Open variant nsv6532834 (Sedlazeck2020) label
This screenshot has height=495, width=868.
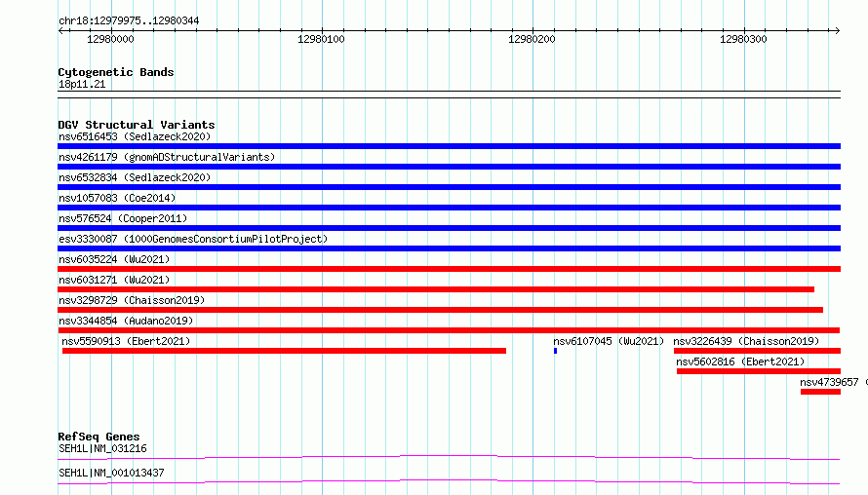coord(135,177)
